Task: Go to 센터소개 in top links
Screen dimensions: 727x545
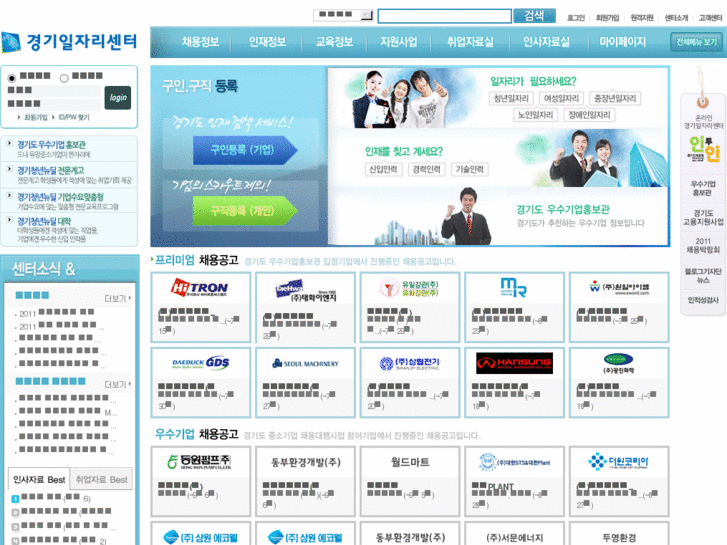Action: click(676, 18)
